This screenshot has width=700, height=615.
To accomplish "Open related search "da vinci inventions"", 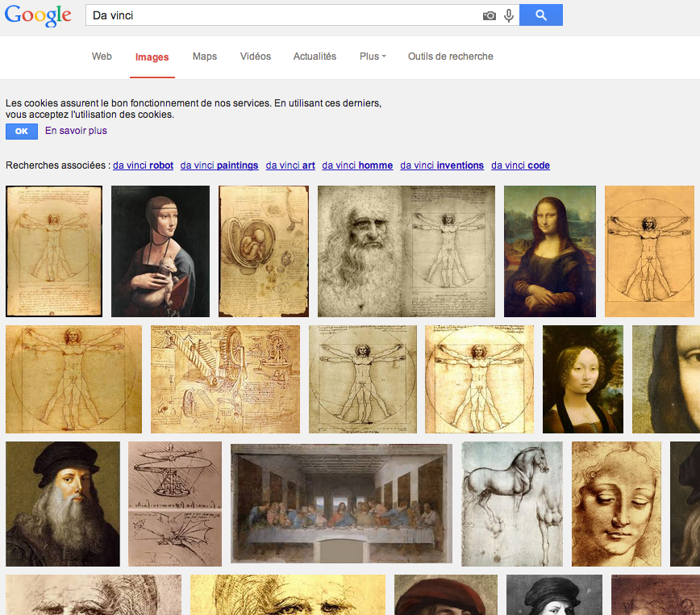I will pyautogui.click(x=442, y=165).
